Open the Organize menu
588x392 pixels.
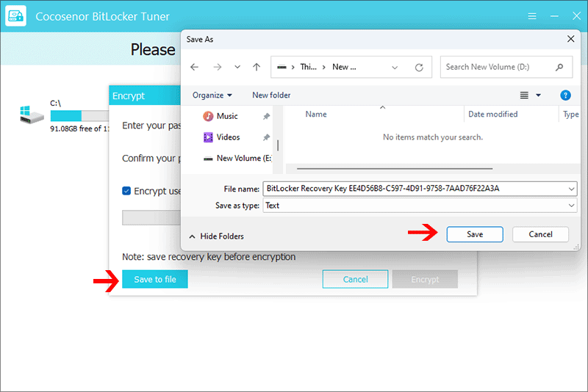(x=212, y=95)
